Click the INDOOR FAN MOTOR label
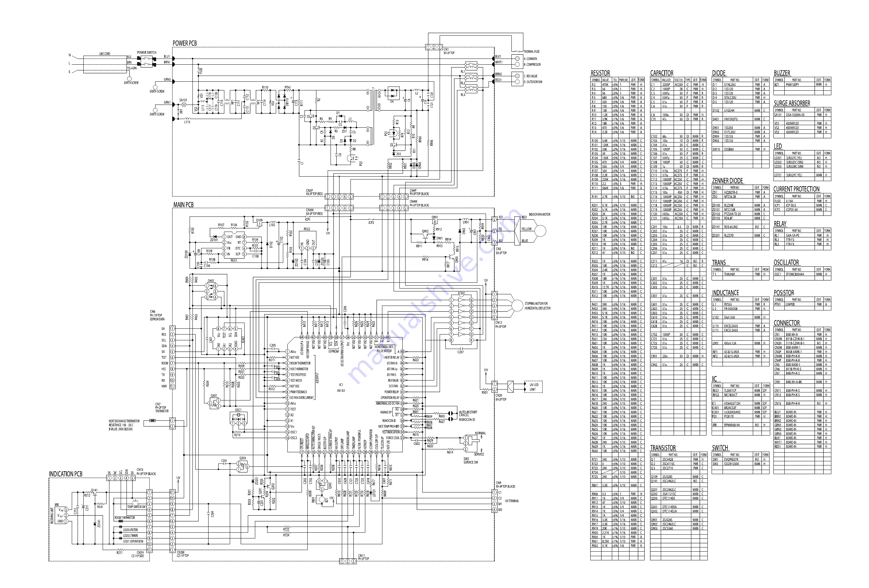This screenshot has height=588, width=869. point(539,215)
